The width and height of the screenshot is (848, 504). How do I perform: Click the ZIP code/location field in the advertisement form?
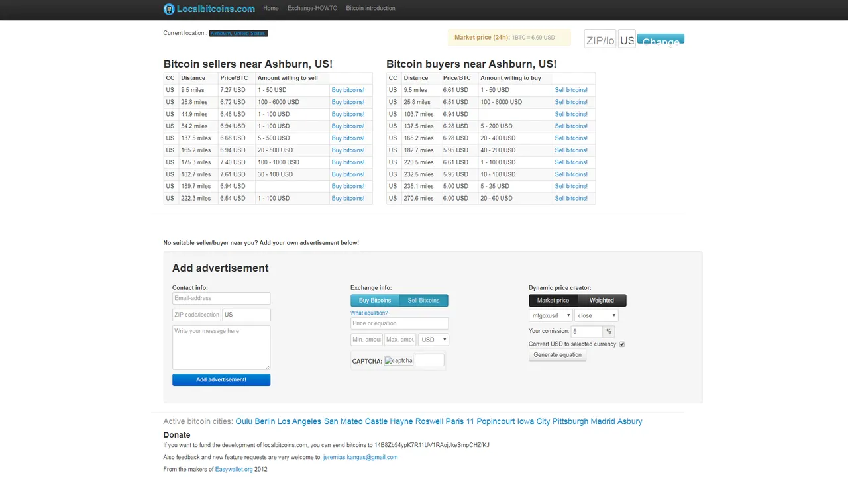tap(197, 315)
